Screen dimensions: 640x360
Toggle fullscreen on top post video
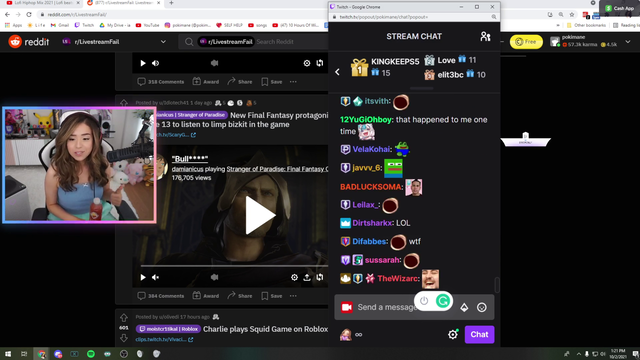coord(320,63)
